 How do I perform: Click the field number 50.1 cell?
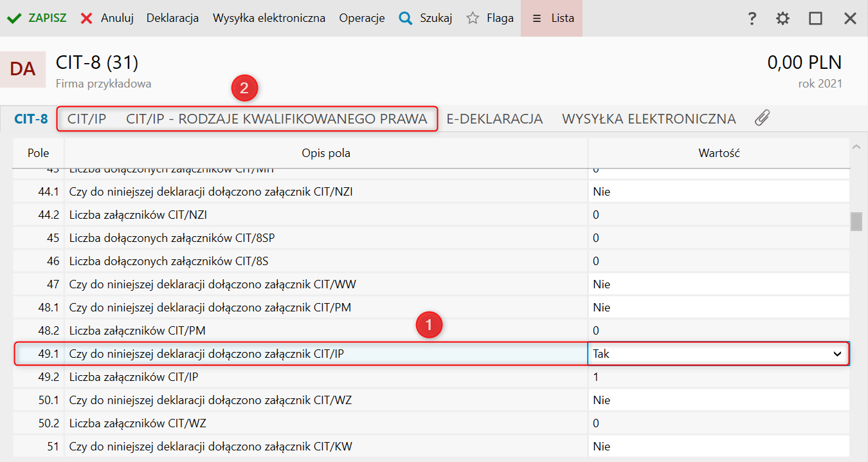click(39, 400)
